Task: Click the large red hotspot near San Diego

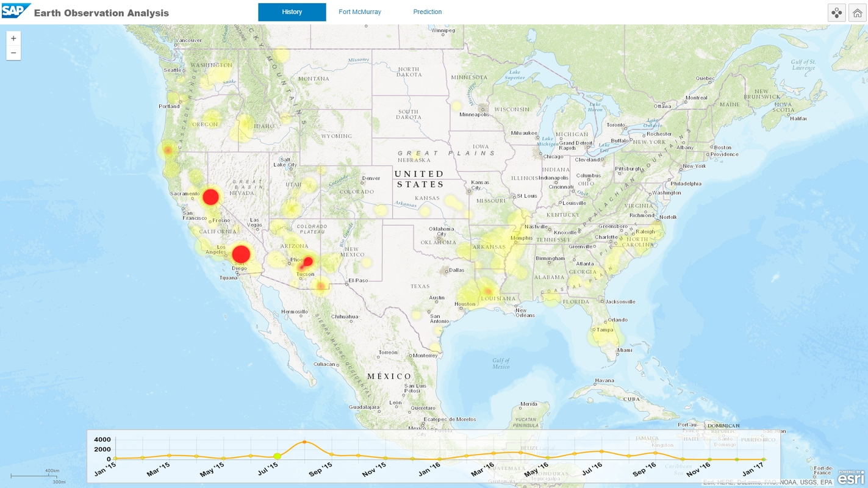Action: (241, 254)
